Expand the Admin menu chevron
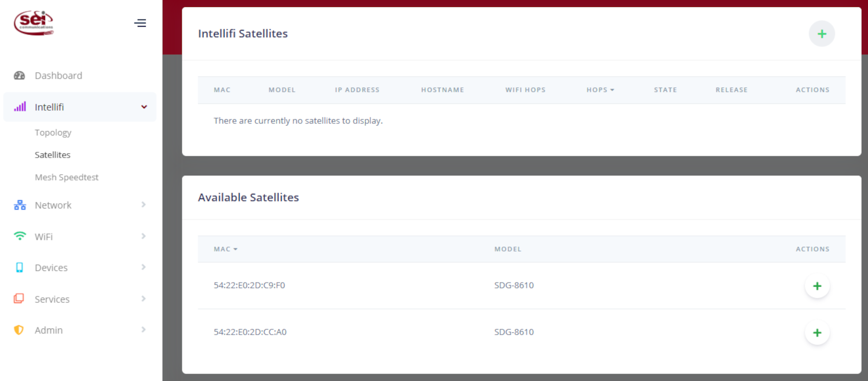 [144, 330]
